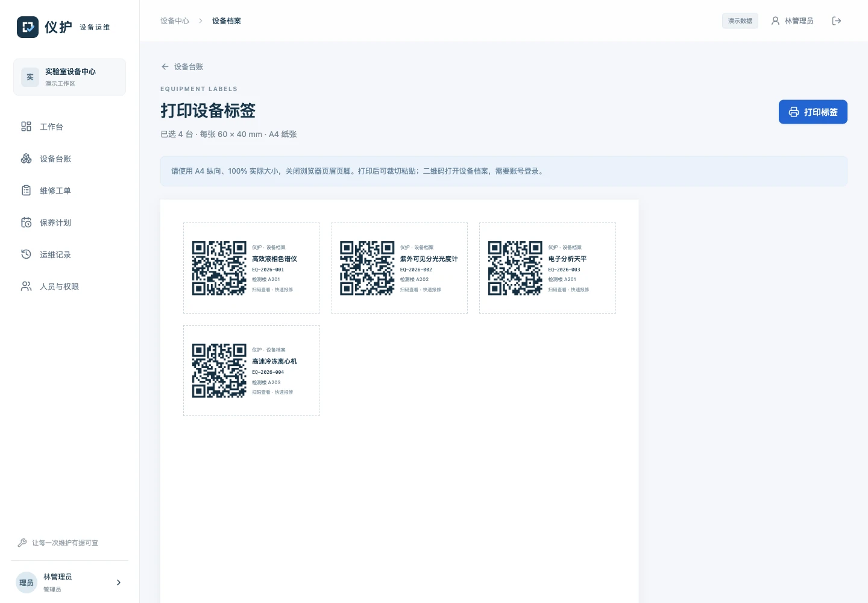
Task: Click the back arrow beside 设备台账
Action: click(x=165, y=67)
